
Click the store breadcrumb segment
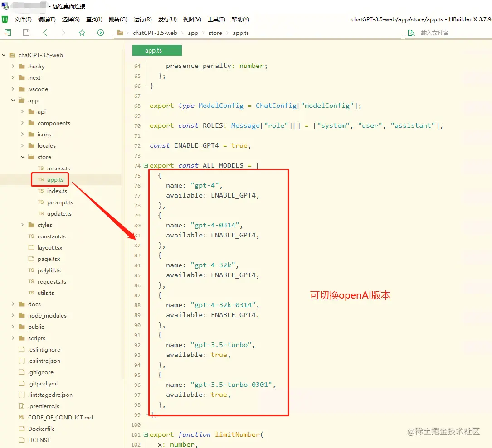(215, 33)
